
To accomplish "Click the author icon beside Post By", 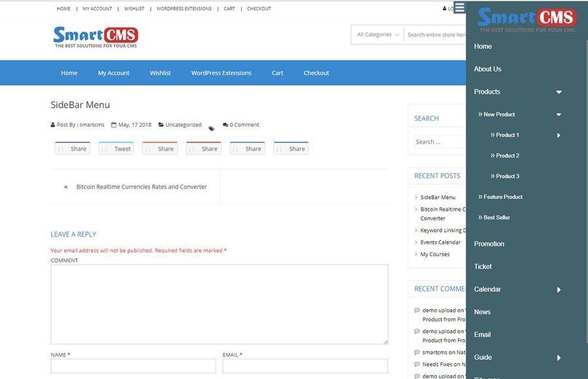I will pyautogui.click(x=53, y=125).
